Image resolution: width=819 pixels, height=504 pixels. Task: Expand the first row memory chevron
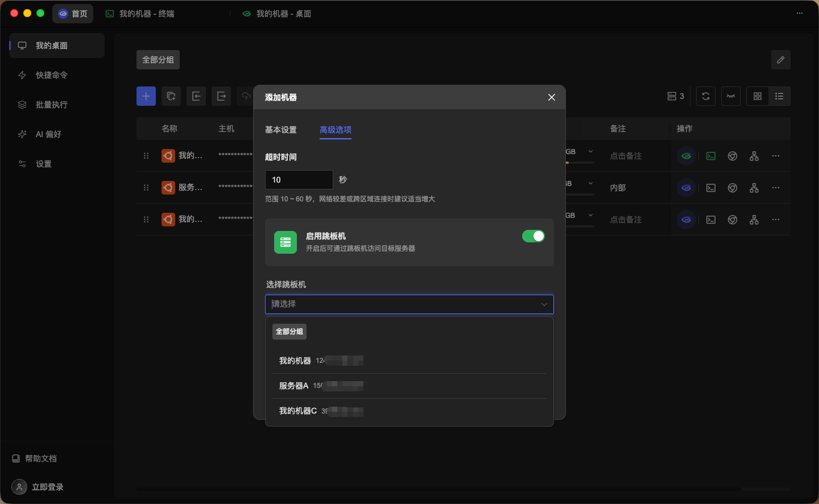coord(590,151)
